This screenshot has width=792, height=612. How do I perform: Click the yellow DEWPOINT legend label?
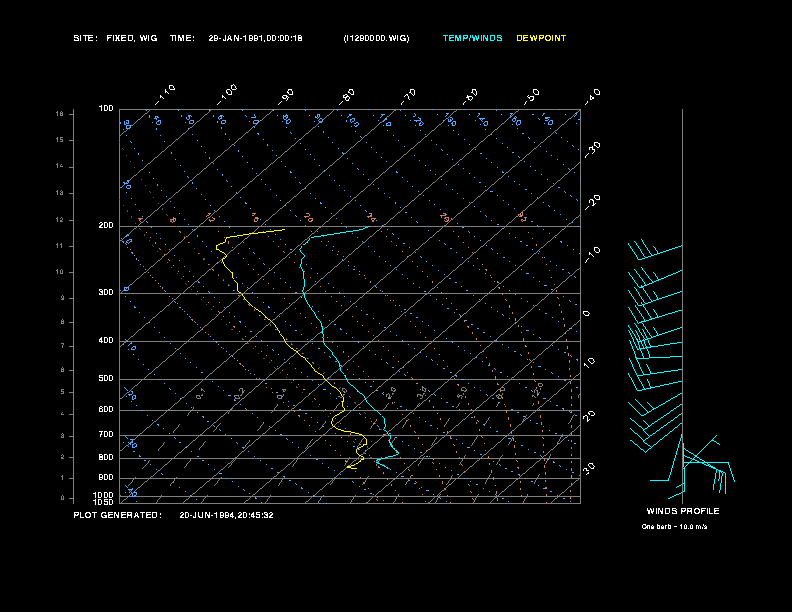[541, 38]
